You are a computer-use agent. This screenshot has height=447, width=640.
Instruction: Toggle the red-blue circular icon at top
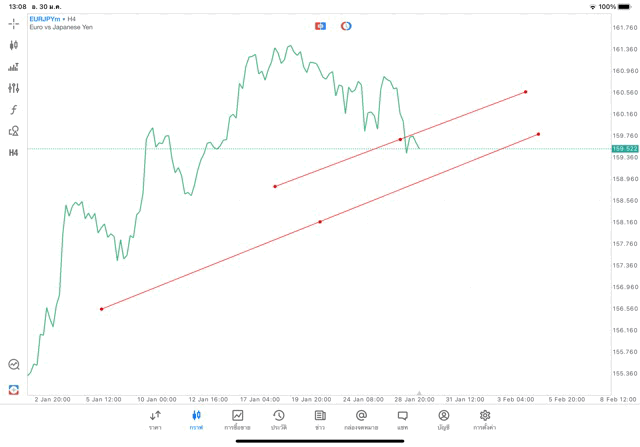coord(346,25)
